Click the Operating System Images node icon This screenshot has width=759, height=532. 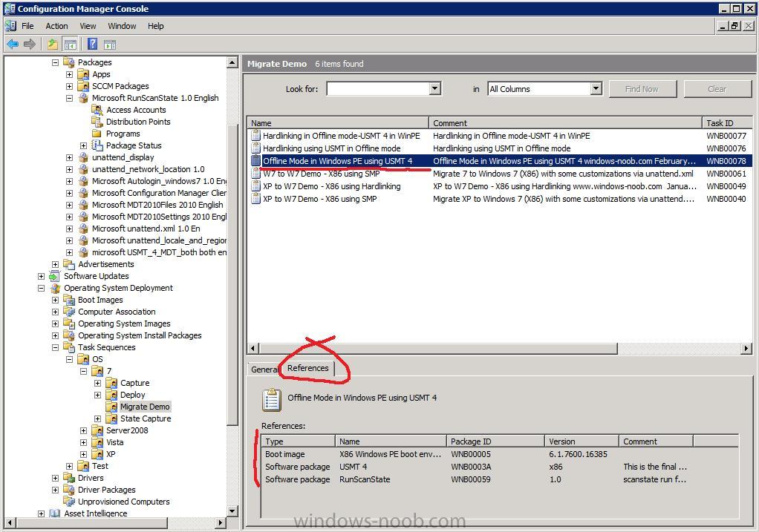pyautogui.click(x=69, y=324)
